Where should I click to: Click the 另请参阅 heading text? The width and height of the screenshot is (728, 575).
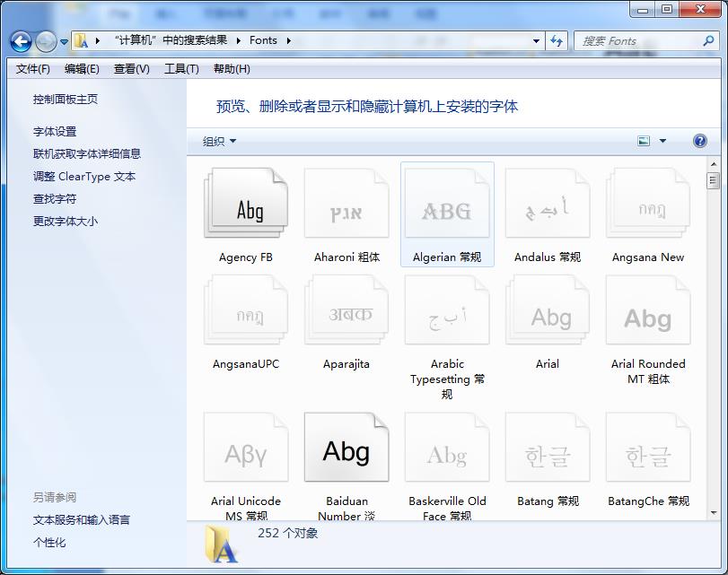click(x=55, y=498)
